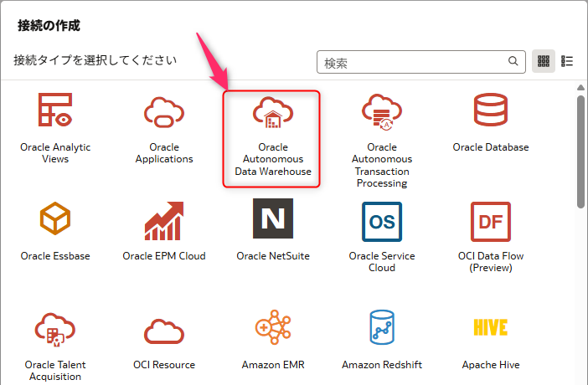This screenshot has width=588, height=385.
Task: Focus the 検索 search field
Action: coord(420,62)
